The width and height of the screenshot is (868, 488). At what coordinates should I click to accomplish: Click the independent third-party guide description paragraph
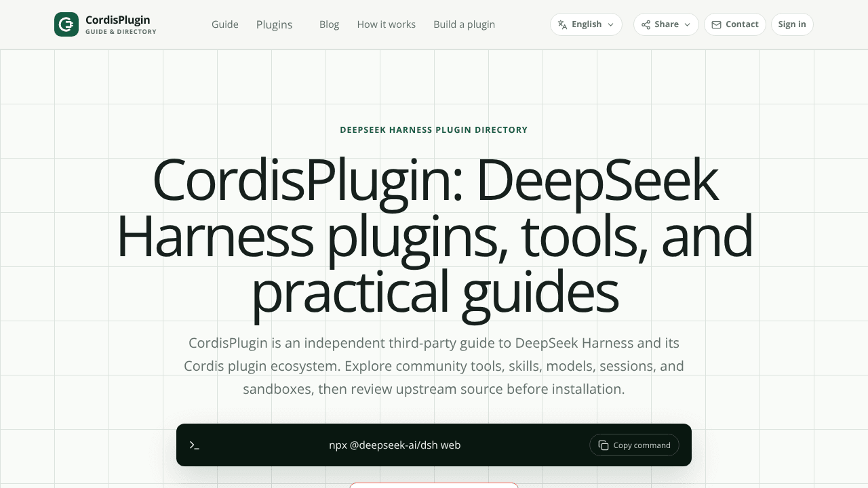[434, 366]
